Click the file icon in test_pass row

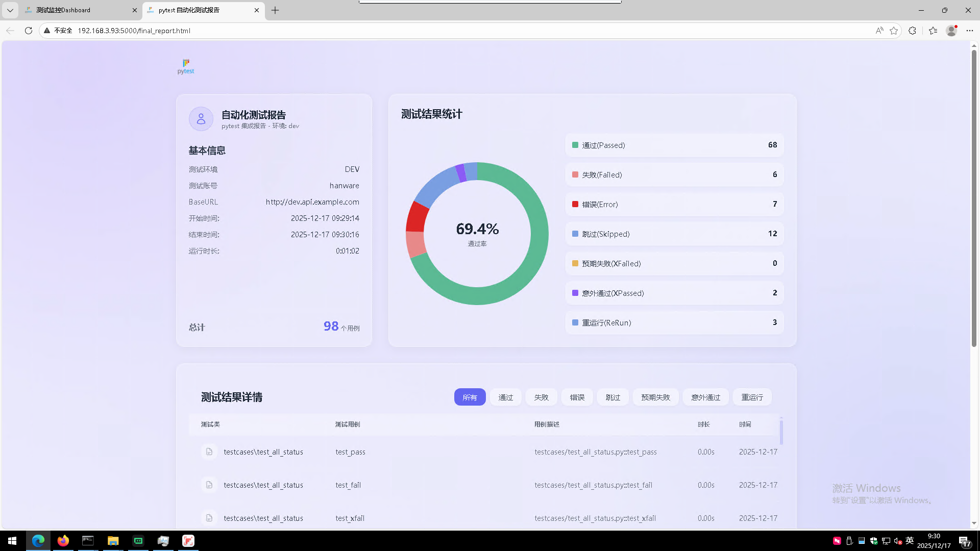[x=209, y=452]
